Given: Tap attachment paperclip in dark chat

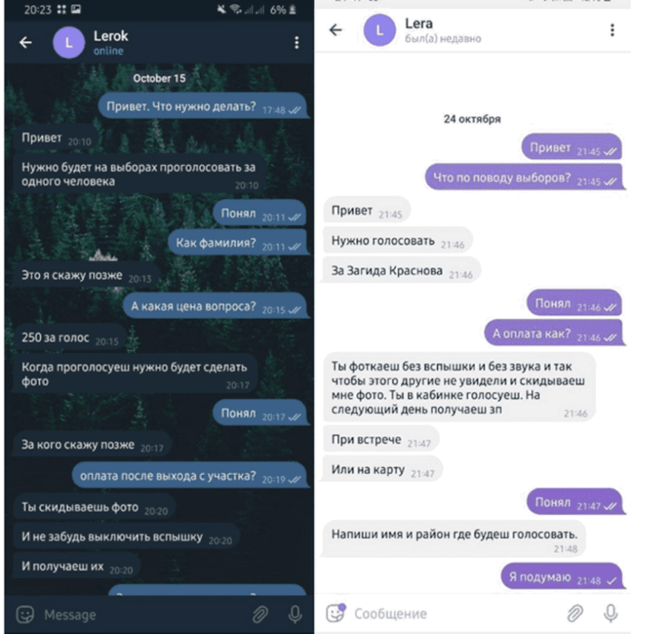Looking at the screenshot, I should (260, 615).
